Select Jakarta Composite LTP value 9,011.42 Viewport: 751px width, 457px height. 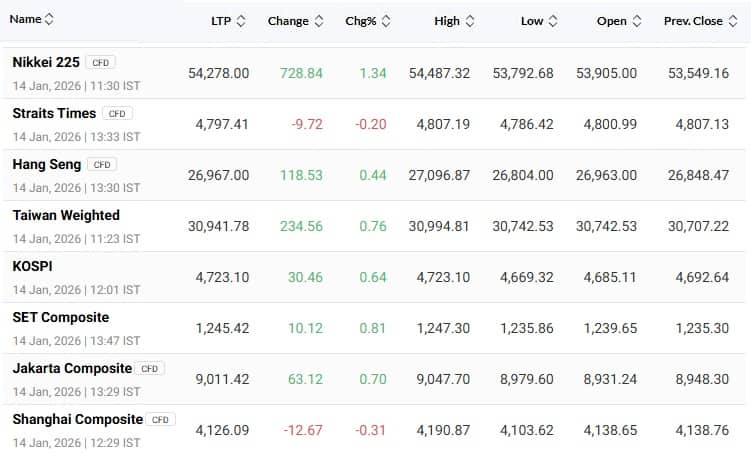click(x=222, y=379)
